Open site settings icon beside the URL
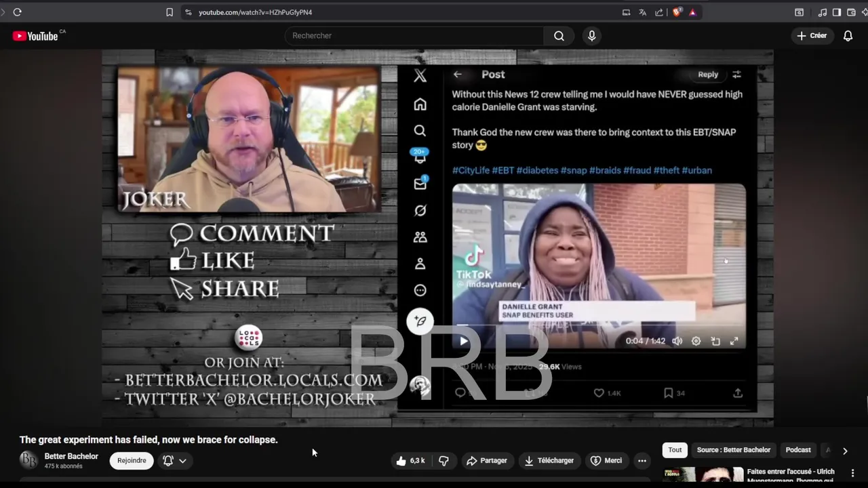This screenshot has height=488, width=868. pos(188,12)
